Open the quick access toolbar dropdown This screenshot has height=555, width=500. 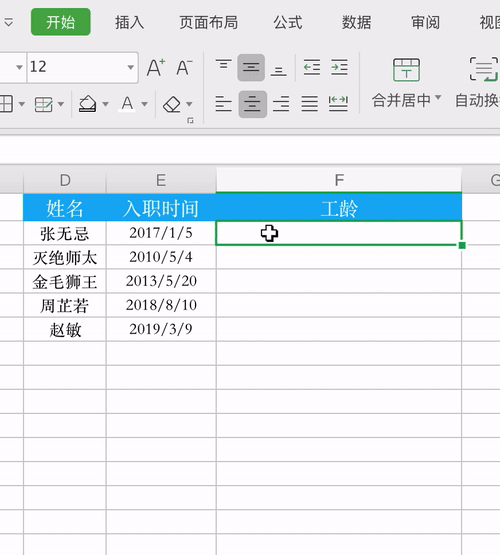(9, 23)
